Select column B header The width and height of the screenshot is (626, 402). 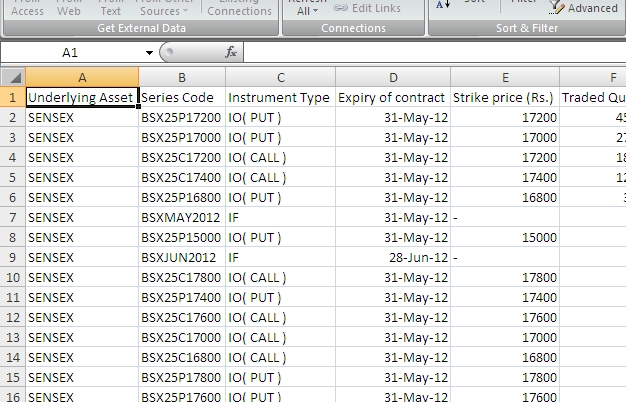[x=182, y=77]
